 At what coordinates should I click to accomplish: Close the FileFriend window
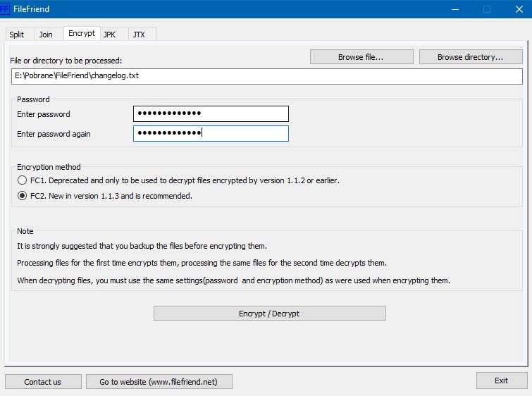519,9
